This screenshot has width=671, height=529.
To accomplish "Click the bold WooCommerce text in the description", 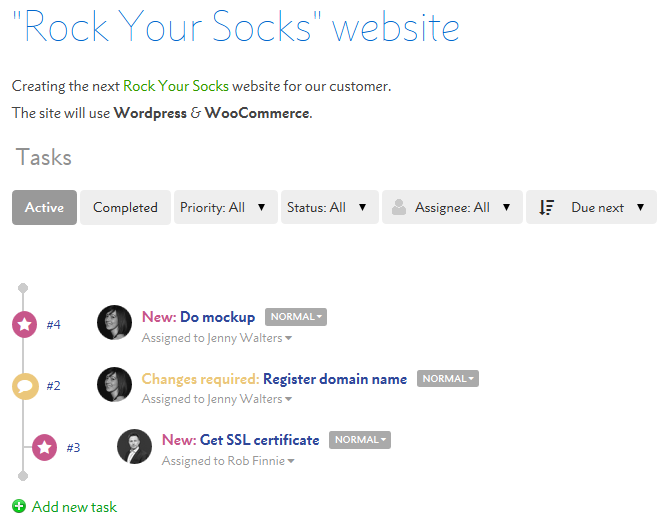I will (x=257, y=113).
